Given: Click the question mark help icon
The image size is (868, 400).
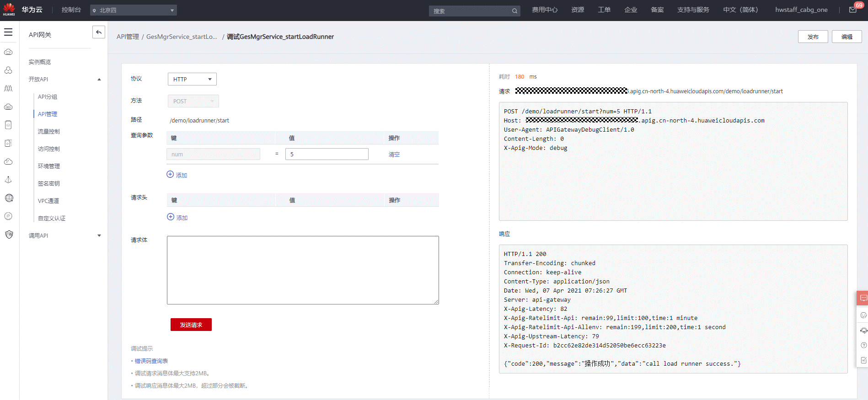Looking at the screenshot, I should pos(863,345).
